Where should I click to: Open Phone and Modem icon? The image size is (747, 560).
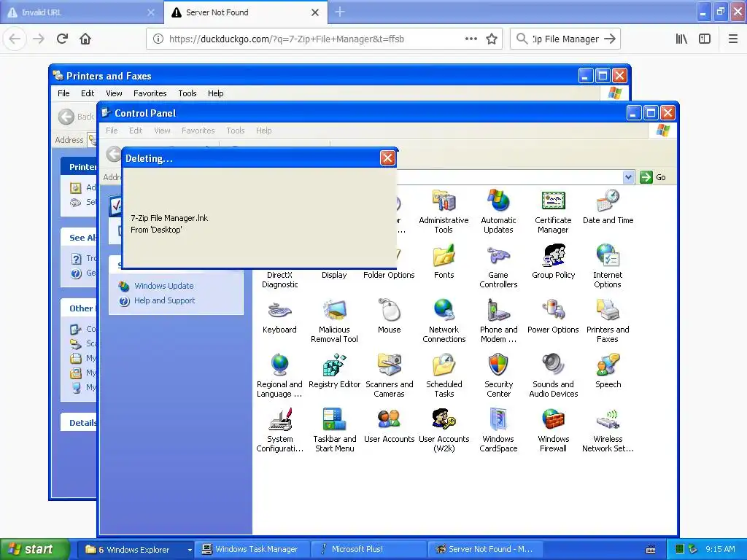[x=498, y=321]
